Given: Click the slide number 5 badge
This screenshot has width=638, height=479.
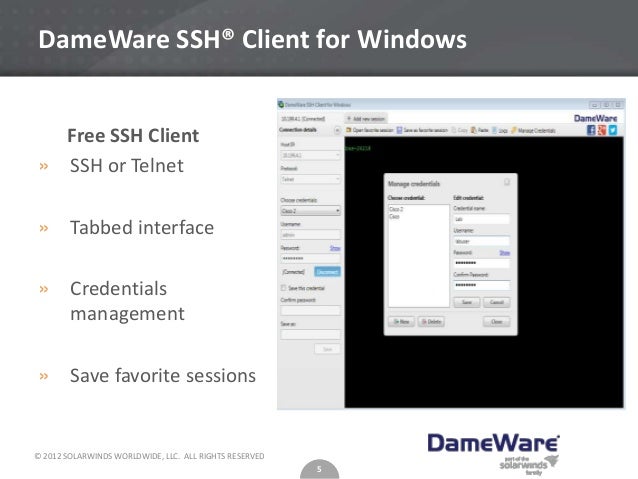Looking at the screenshot, I should 319,469.
